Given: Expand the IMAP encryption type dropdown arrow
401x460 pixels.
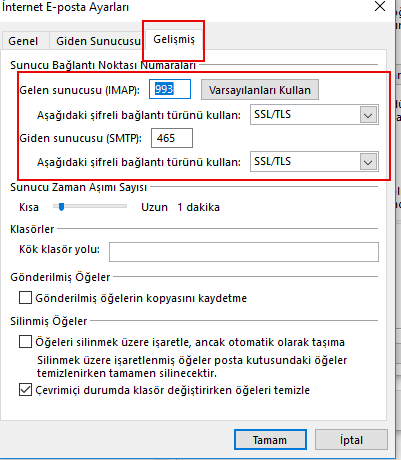Looking at the screenshot, I should [x=368, y=115].
